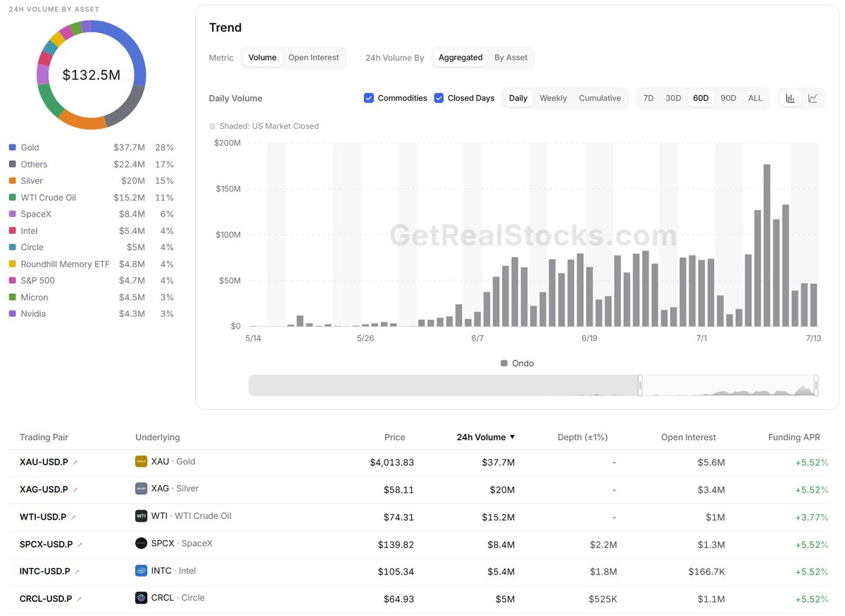Click the $4,013.83 price cell
The height and width of the screenshot is (616, 845).
[x=392, y=463]
